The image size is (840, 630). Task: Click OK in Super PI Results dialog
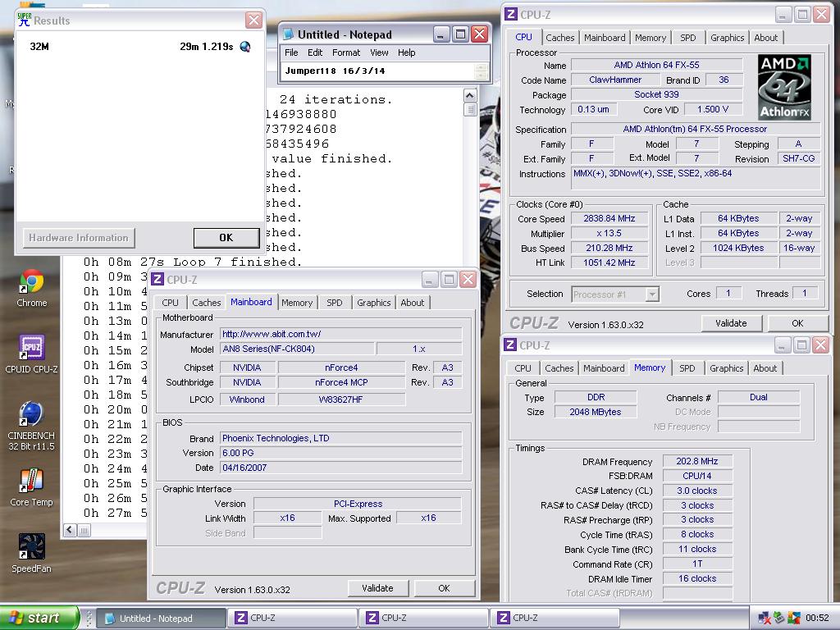[x=226, y=238]
